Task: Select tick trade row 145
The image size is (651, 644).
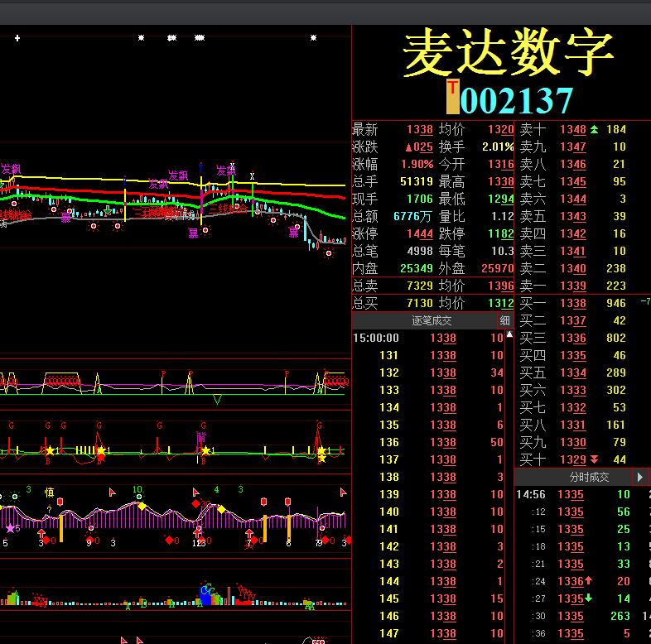Action: [x=428, y=598]
